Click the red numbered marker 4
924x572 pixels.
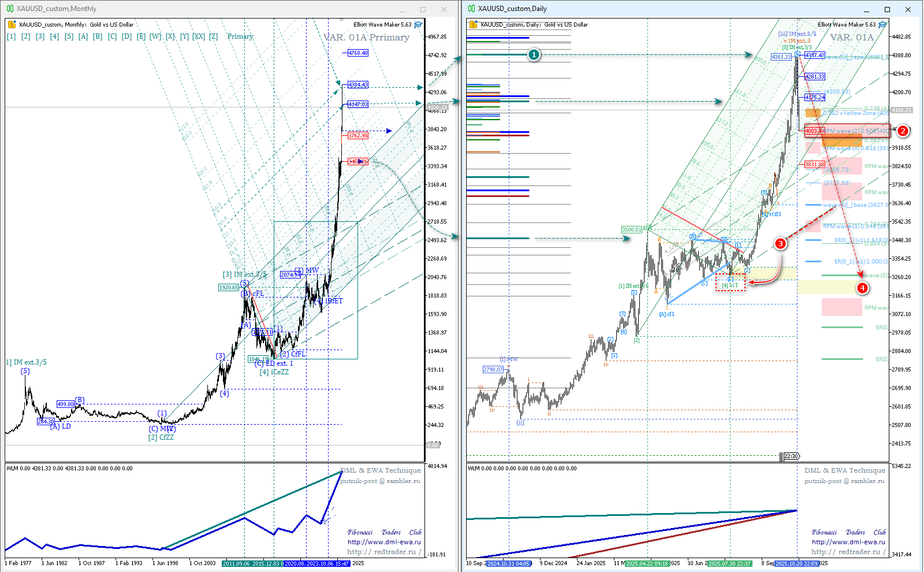[x=862, y=288]
